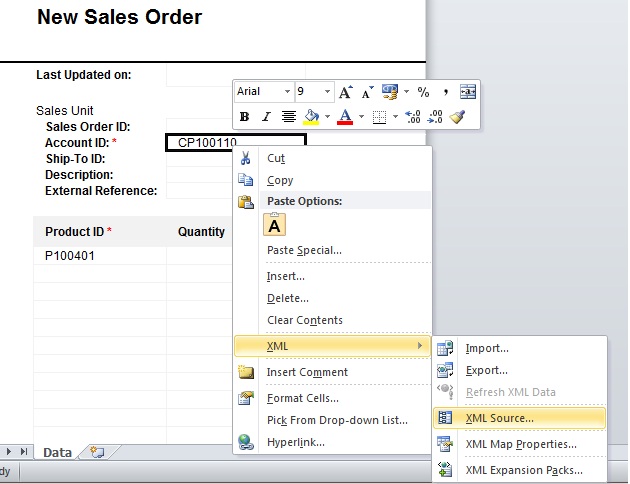This screenshot has width=630, height=484.
Task: Open Format Cells... menu entry
Action: tap(303, 398)
